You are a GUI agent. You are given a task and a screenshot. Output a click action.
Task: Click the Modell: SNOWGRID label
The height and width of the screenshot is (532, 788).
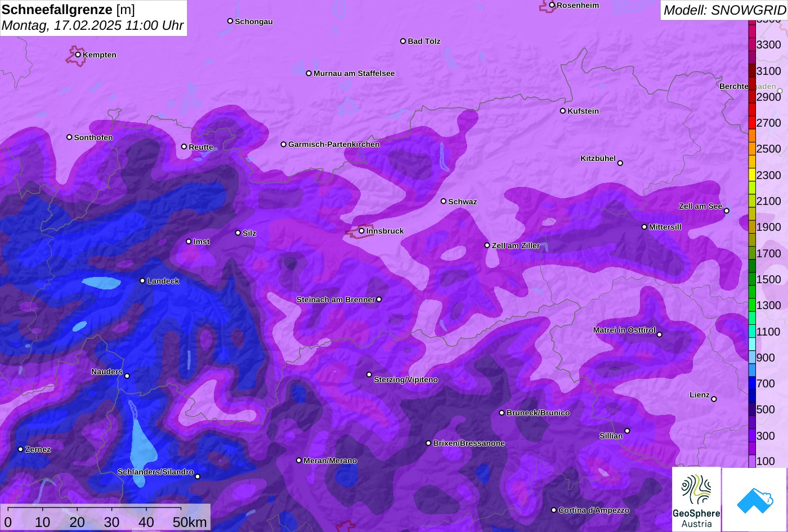[724, 10]
